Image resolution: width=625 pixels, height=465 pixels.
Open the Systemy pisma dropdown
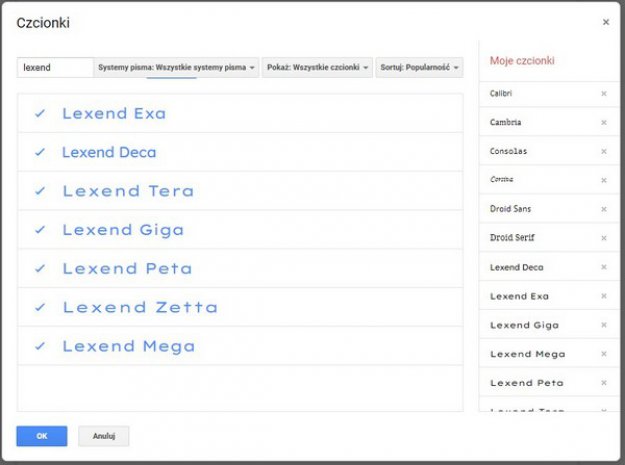pyautogui.click(x=176, y=68)
